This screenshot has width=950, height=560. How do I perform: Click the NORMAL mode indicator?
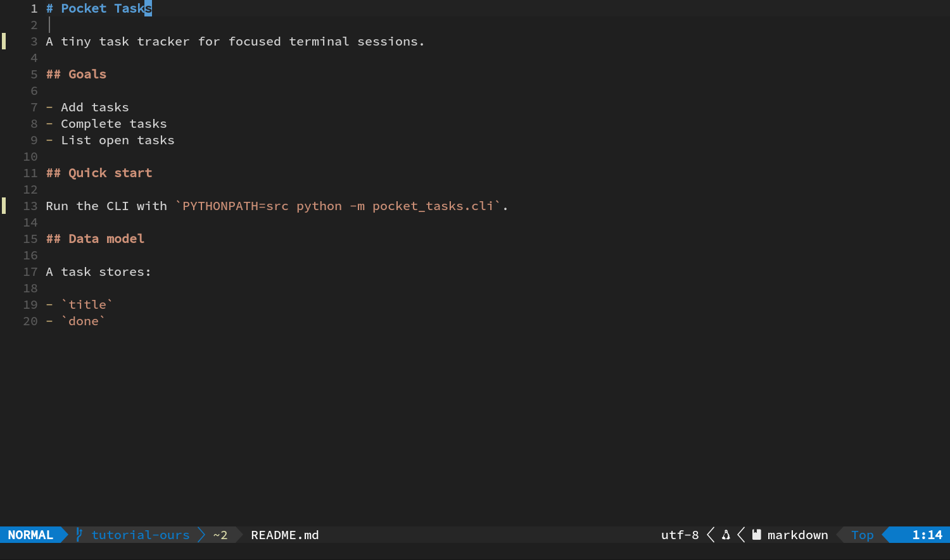[x=30, y=535]
